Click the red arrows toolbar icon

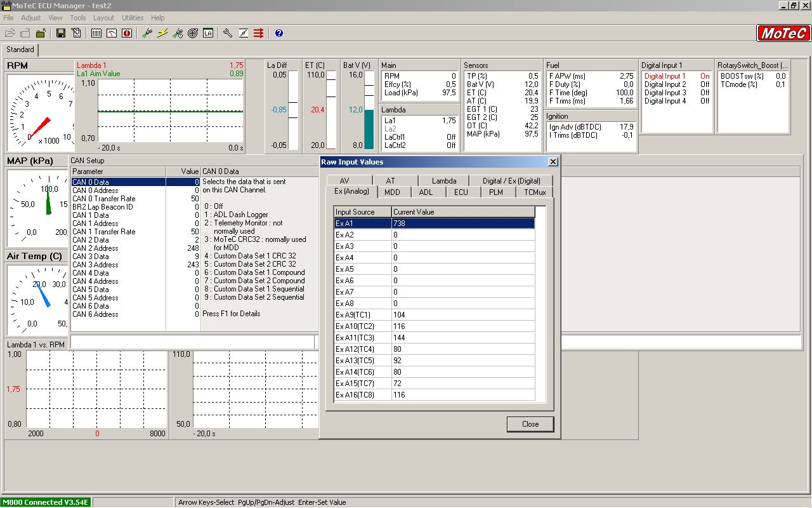[258, 33]
